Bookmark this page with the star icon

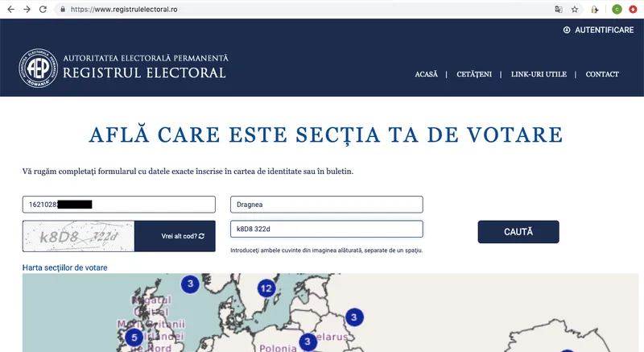tap(575, 9)
